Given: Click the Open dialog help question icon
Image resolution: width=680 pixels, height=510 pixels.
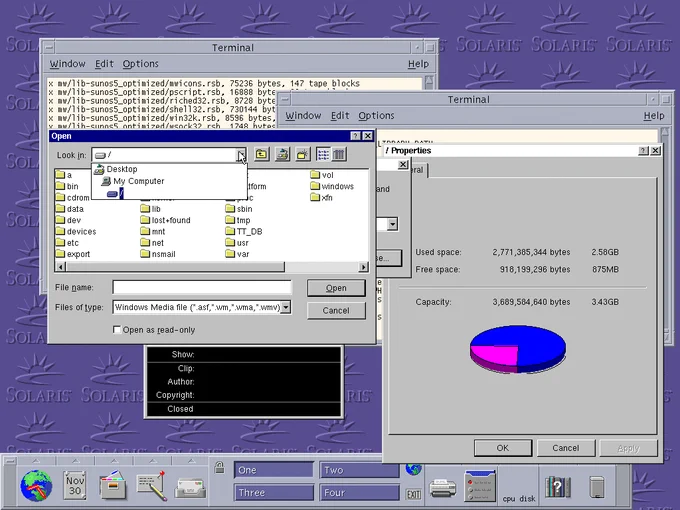Looking at the screenshot, I should 355,136.
